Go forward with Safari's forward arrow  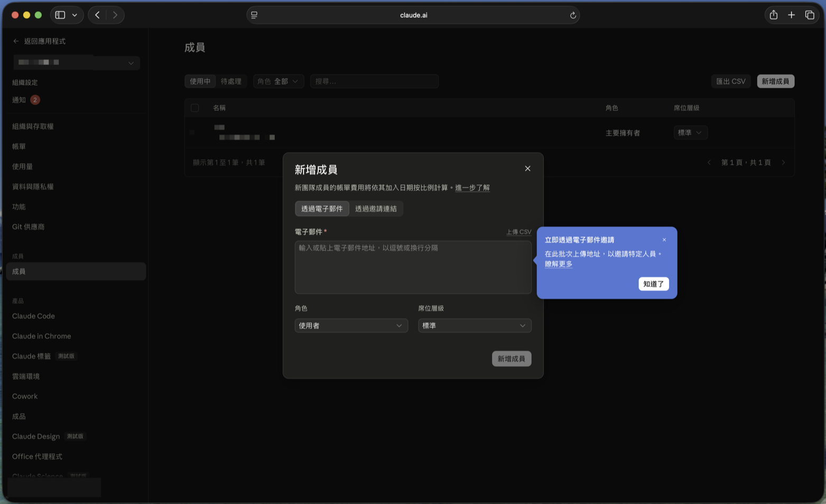coord(115,15)
